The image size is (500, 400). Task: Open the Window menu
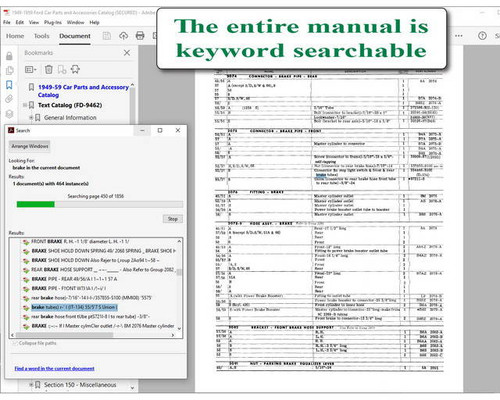coord(75,22)
